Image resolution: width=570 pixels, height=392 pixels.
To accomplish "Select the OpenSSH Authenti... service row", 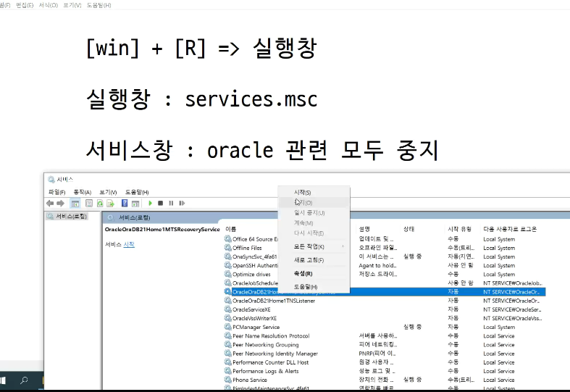I will click(385, 265).
